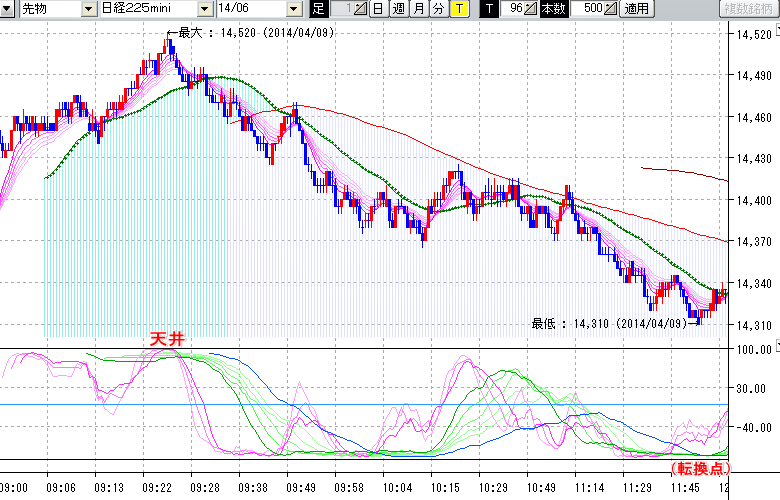Click the spinner beside the 500 field
Screen dimensions: 780x500
[x=611, y=9]
